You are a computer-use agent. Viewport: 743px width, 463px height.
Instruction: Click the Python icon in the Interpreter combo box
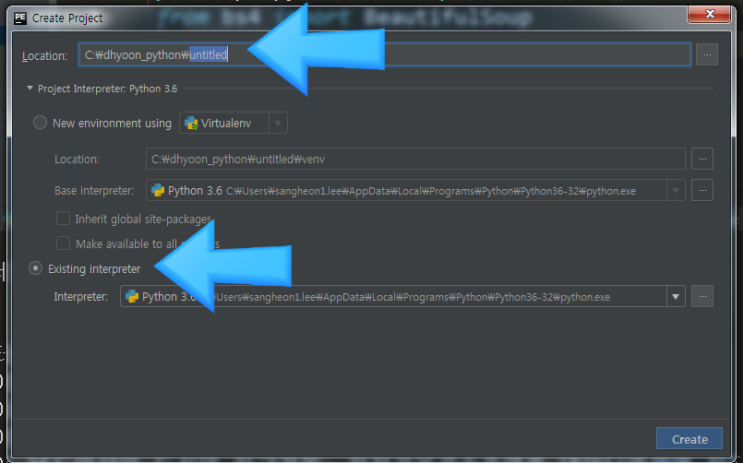coord(132,297)
